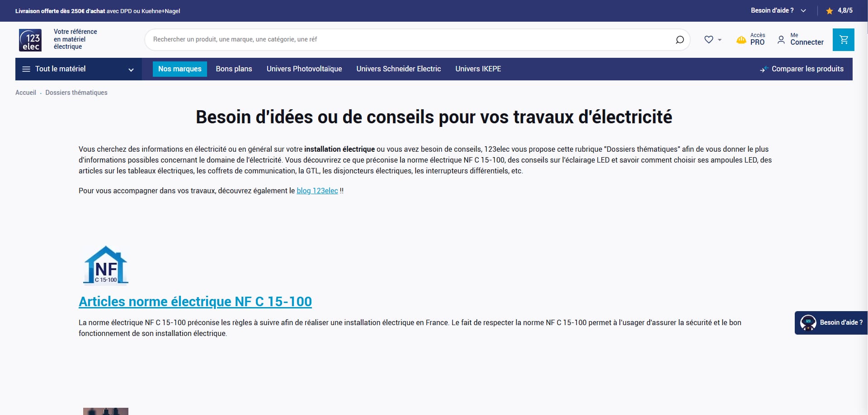This screenshot has height=415, width=868.
Task: Open Univers Schneider Electric menu
Action: 398,69
